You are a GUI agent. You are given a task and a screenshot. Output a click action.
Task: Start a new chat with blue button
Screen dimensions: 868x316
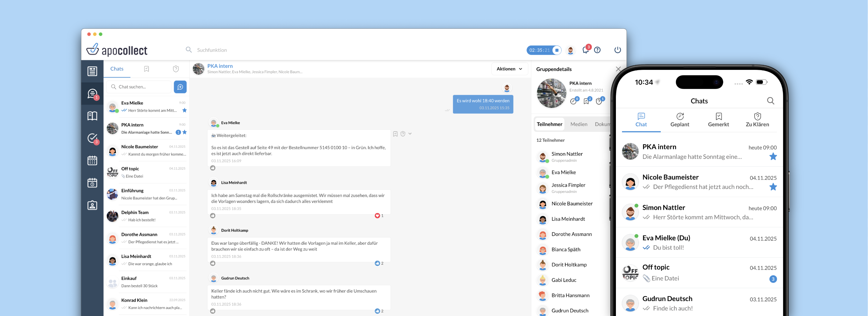pyautogui.click(x=180, y=87)
